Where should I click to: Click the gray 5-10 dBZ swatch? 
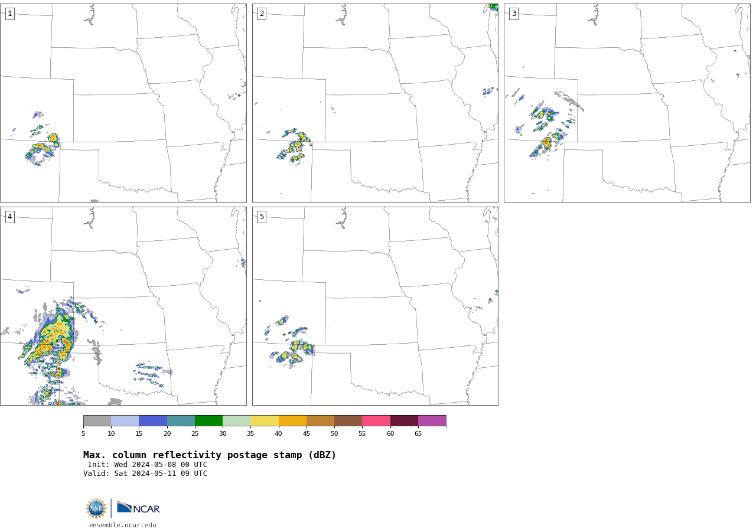[97, 420]
